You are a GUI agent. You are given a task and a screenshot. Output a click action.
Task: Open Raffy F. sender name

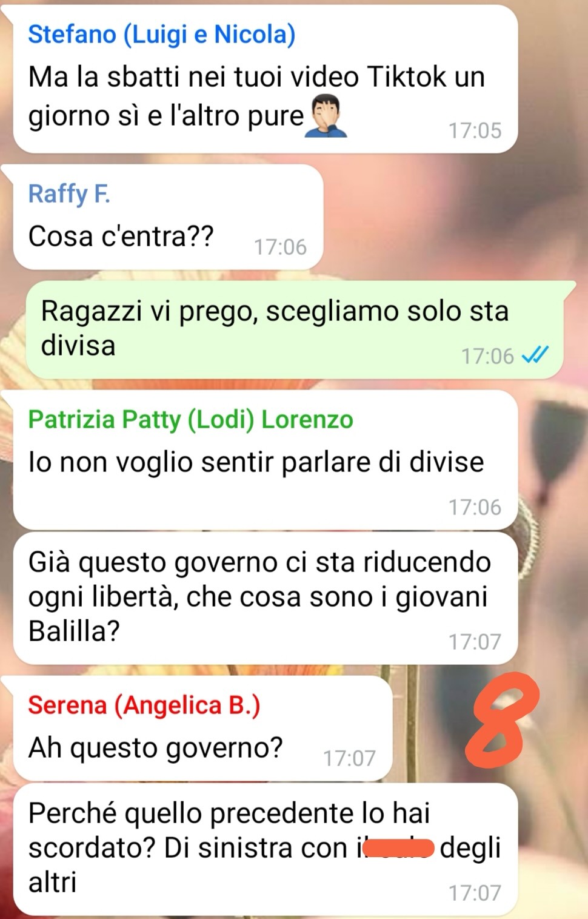pyautogui.click(x=68, y=194)
